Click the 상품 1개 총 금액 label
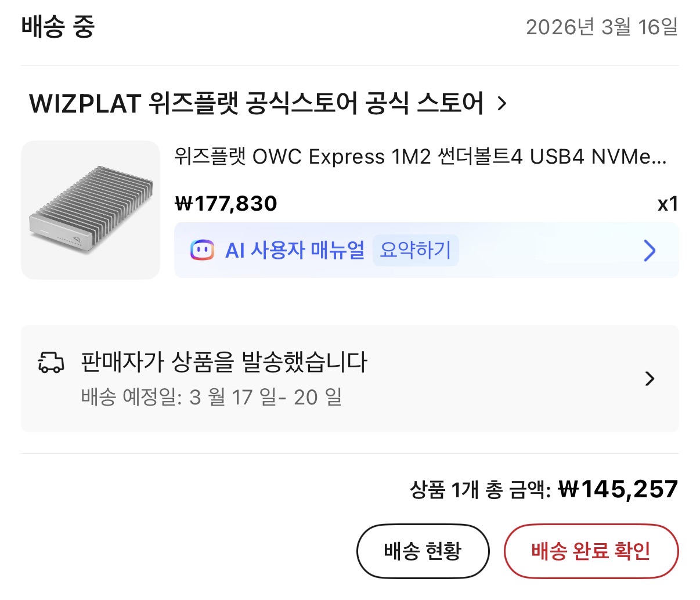The image size is (700, 600). 480,490
